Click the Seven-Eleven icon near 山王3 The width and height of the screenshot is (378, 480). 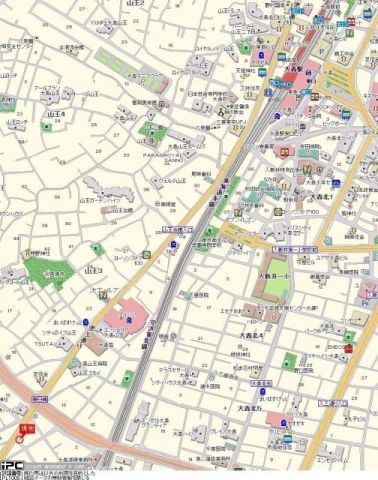pyautogui.click(x=104, y=294)
